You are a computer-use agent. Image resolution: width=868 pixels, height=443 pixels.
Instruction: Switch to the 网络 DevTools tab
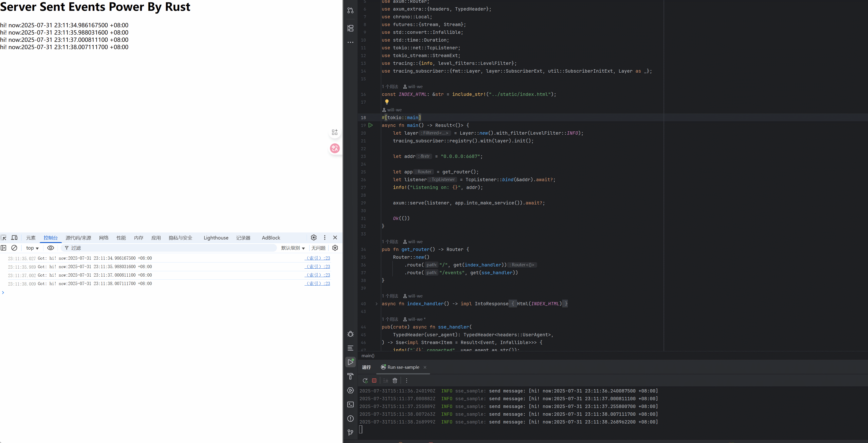pyautogui.click(x=104, y=238)
